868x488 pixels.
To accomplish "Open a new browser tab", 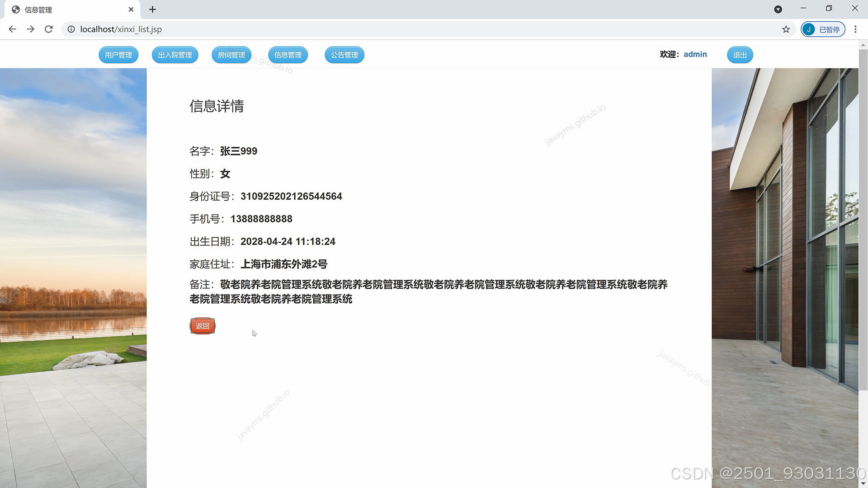I will 152,9.
